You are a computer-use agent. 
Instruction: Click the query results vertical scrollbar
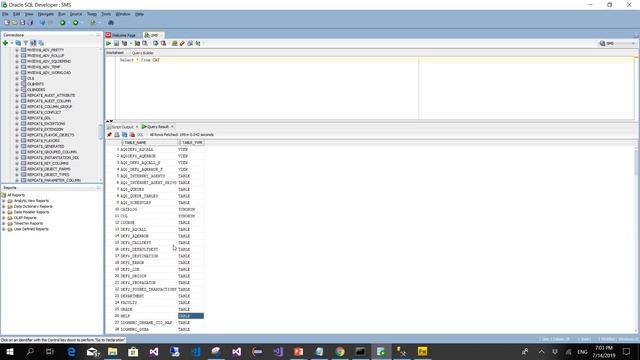point(637,163)
